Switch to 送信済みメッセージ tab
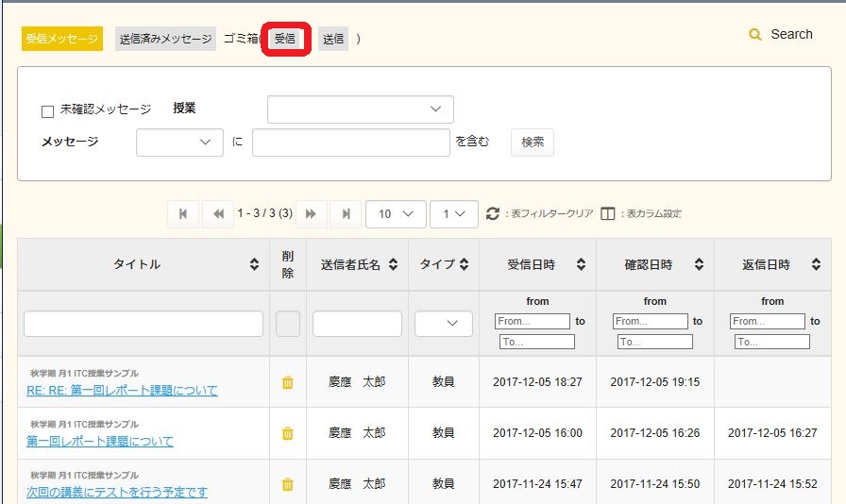This screenshot has width=846, height=504. point(165,40)
